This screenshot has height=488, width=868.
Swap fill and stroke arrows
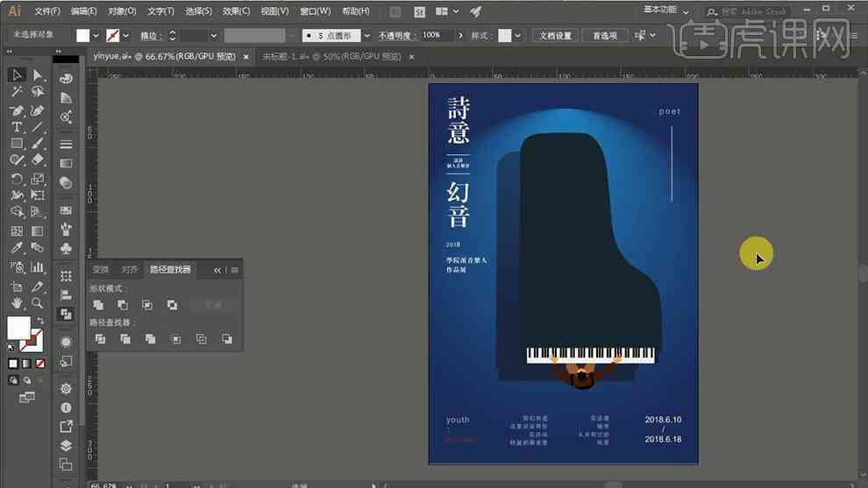(x=40, y=321)
